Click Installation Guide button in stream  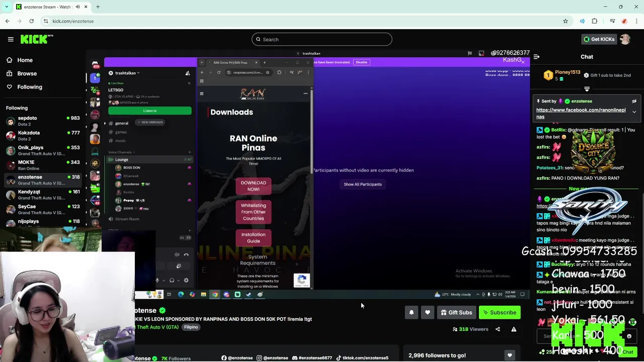tap(253, 237)
